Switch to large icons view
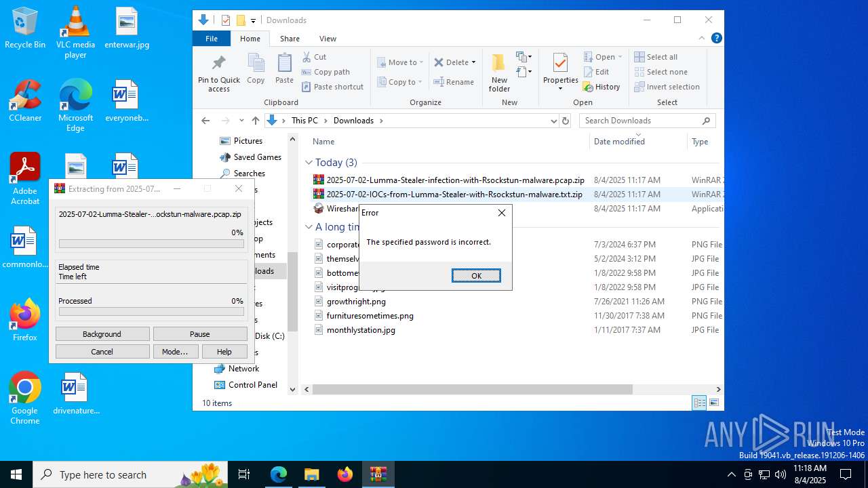 coord(713,403)
